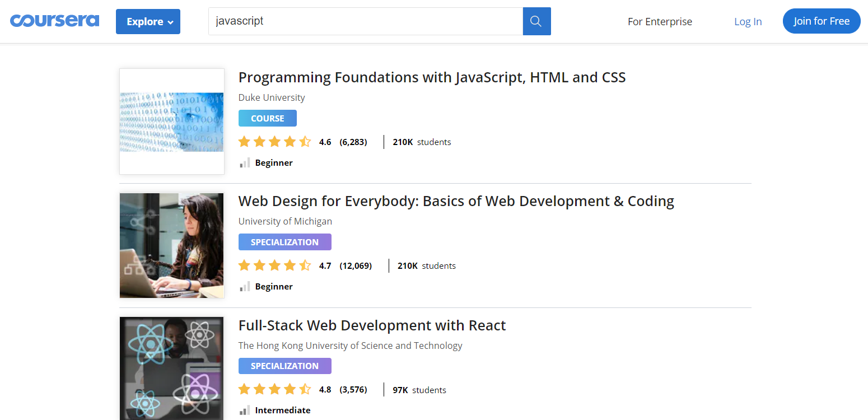This screenshot has width=868, height=420.
Task: Click the star rating for Full-Stack React specialization
Action: (x=274, y=389)
